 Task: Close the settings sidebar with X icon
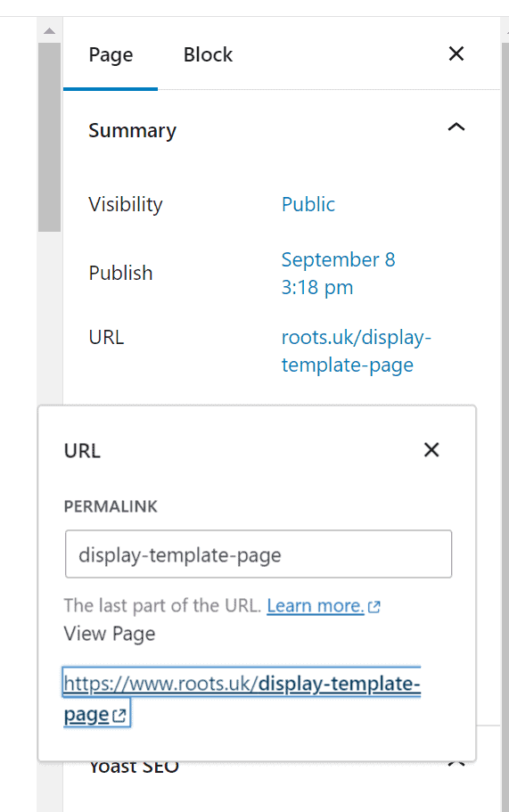pos(456,53)
